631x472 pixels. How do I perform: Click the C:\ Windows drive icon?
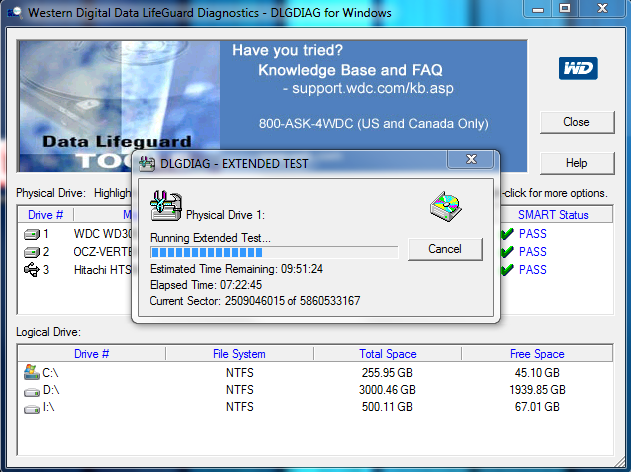(32, 372)
